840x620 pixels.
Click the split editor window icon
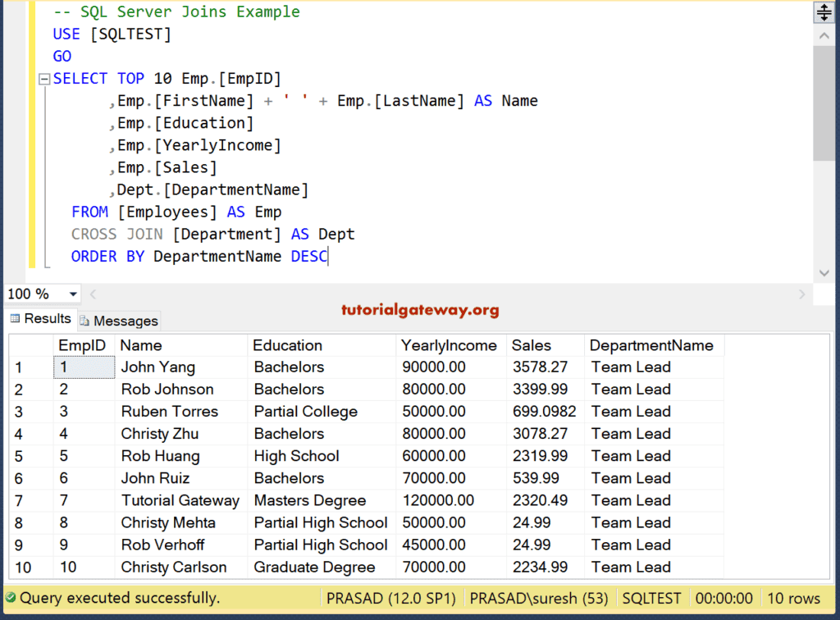pos(824,11)
